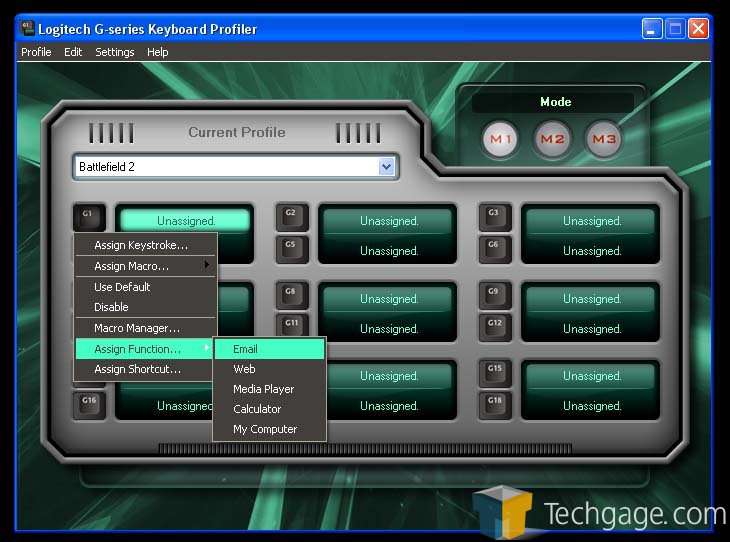This screenshot has width=730, height=542.
Task: Close the Keyboard Profiler window
Action: point(698,29)
